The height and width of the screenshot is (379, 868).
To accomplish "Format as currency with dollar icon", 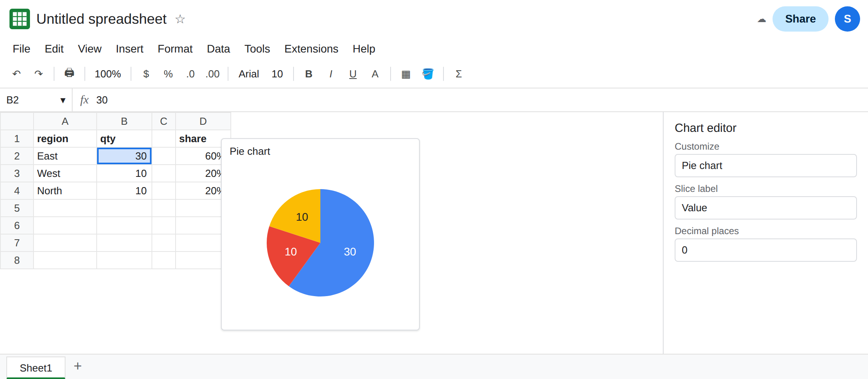I will [x=146, y=74].
